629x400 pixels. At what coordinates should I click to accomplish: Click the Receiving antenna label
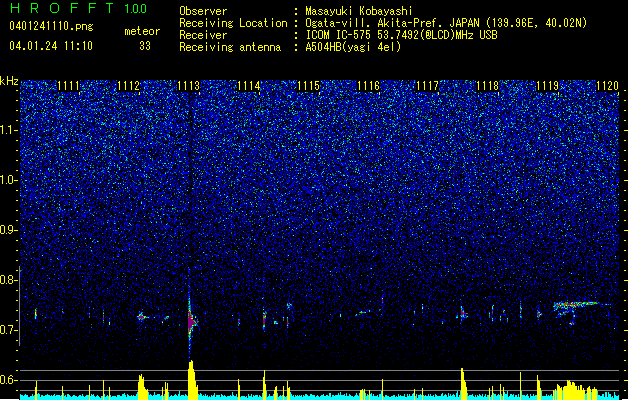[230, 47]
